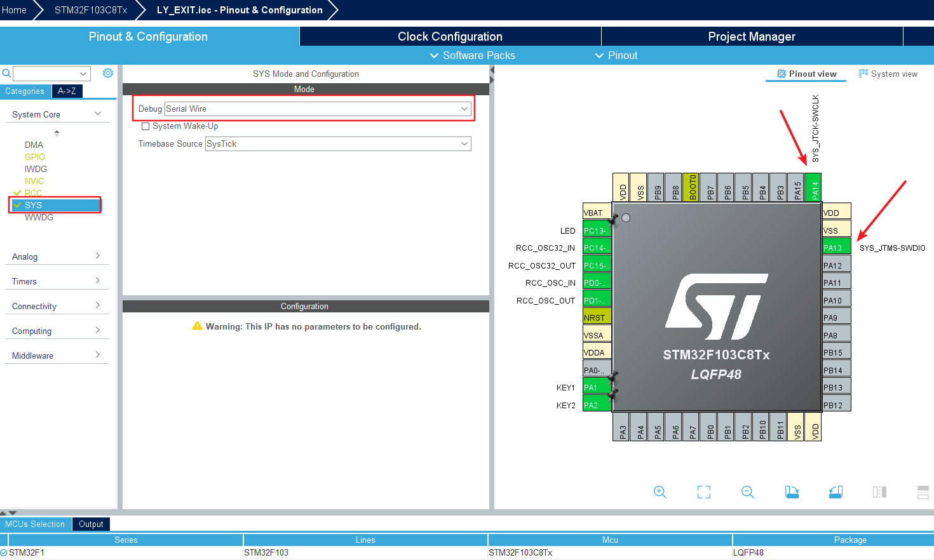934x560 pixels.
Task: Select the PD0 RCC_OSC_IN pin
Action: [x=597, y=283]
